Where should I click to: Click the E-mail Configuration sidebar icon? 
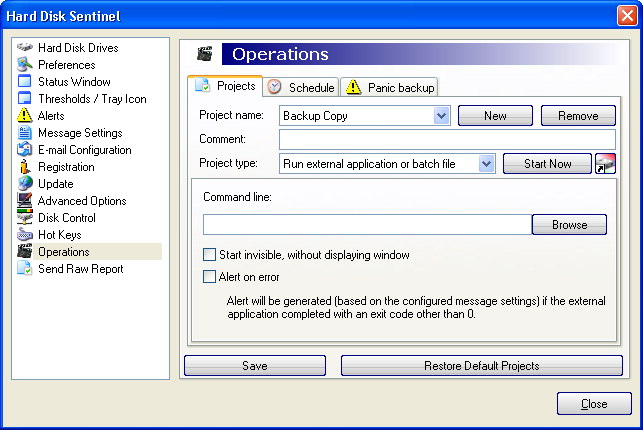(x=25, y=150)
